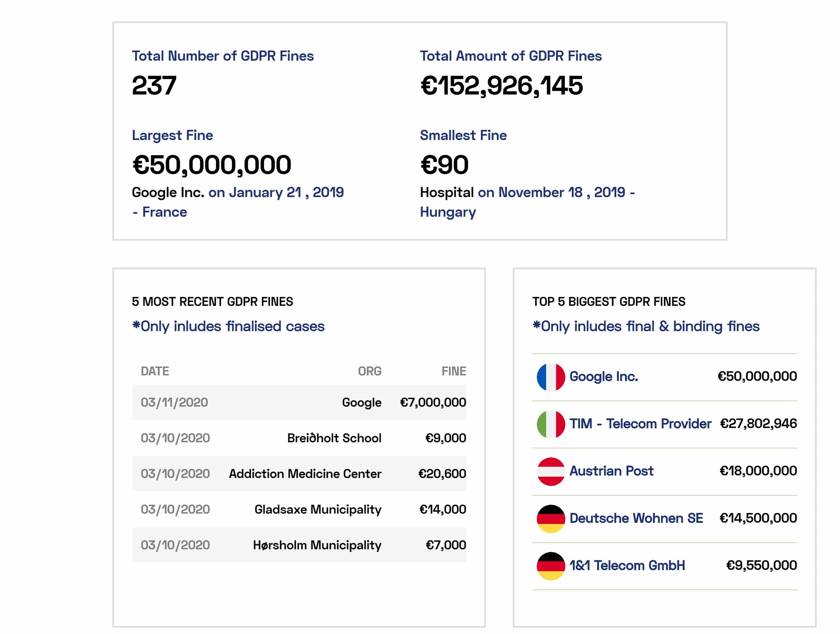Click the Addiction Medicine Center cell
Image resolution: width=840 pixels, height=634 pixels.
(305, 474)
